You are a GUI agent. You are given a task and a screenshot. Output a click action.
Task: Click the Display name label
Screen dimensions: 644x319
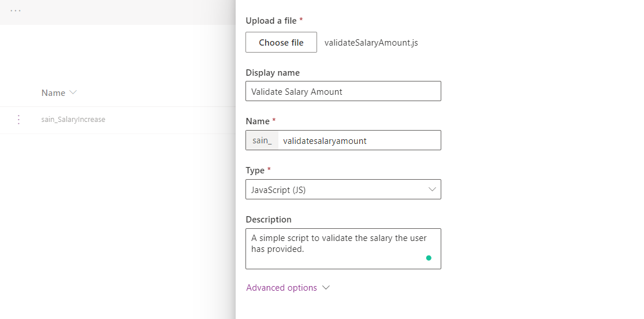tap(272, 73)
